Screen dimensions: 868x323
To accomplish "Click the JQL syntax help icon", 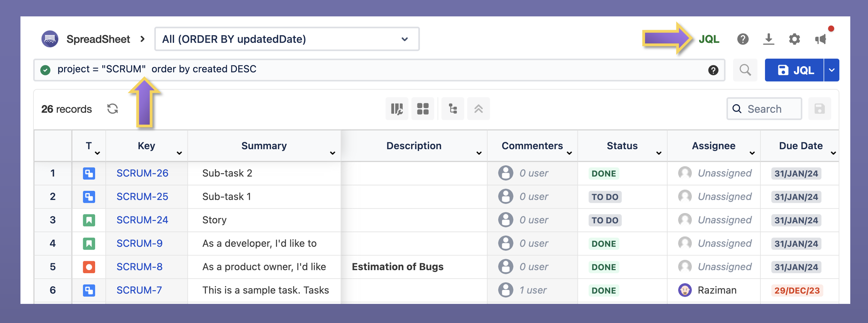I will pyautogui.click(x=713, y=70).
